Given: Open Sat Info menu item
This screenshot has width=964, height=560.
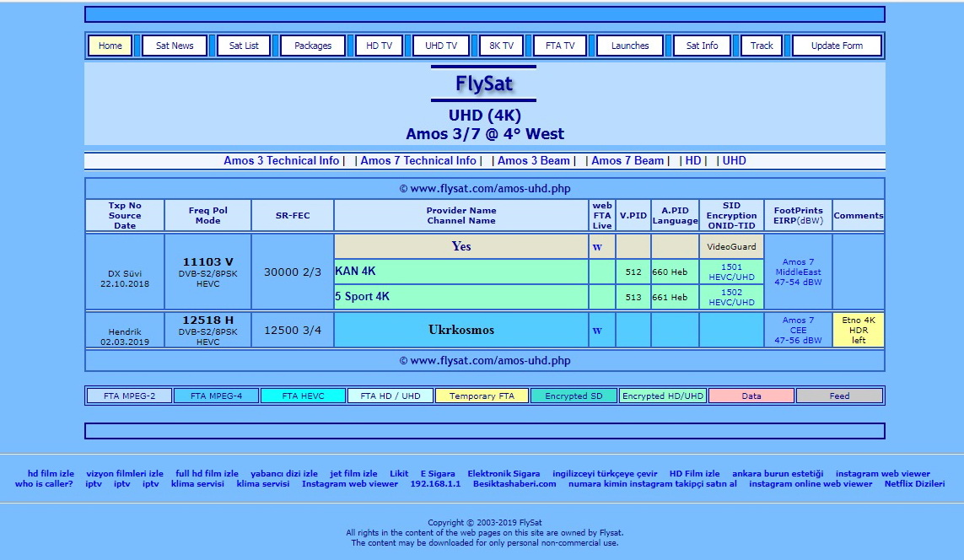Looking at the screenshot, I should coord(702,46).
